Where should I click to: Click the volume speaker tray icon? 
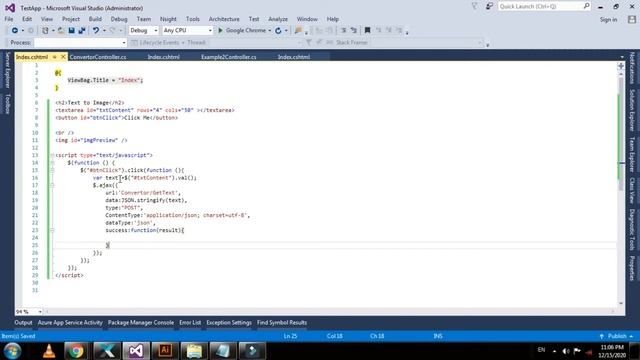pos(566,351)
